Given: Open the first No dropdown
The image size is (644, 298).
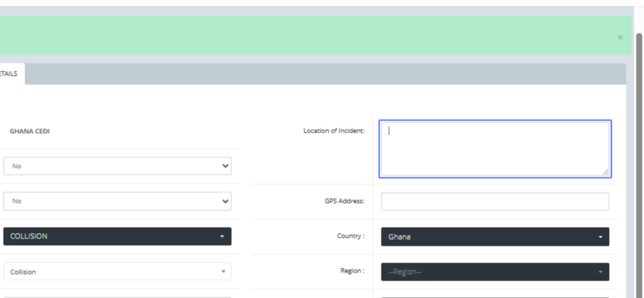Looking at the screenshot, I should [117, 166].
